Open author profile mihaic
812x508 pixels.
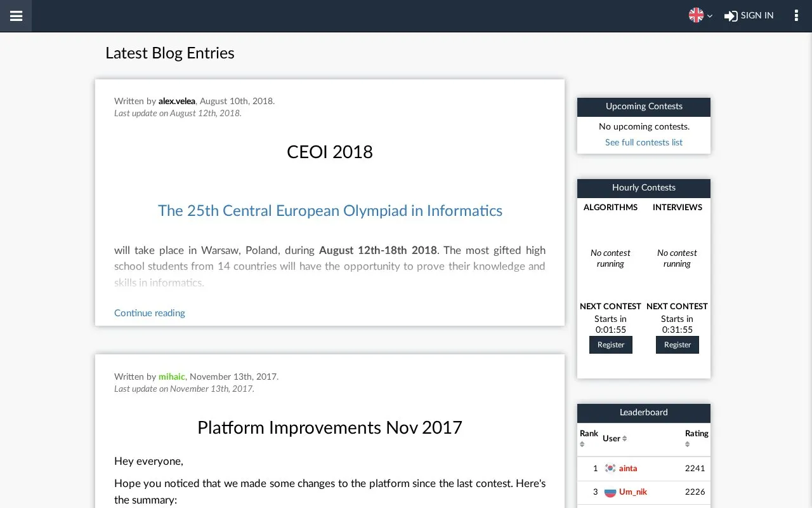(x=172, y=377)
